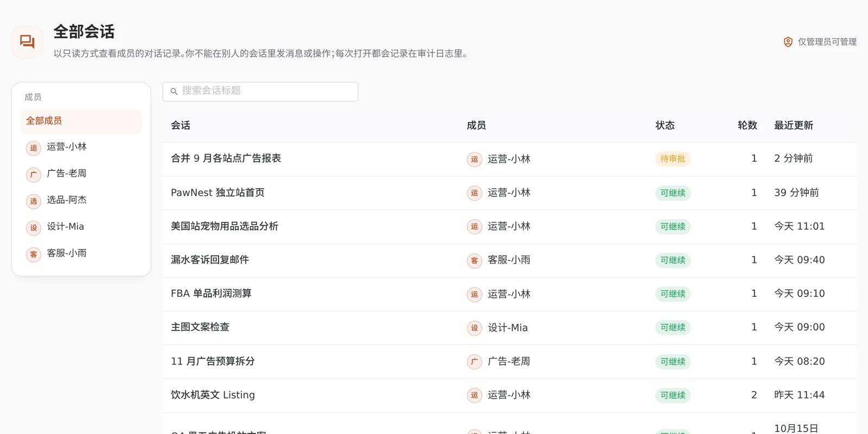Viewport: 868px width, 434px height.
Task: Open the FBA 单品利润测算 conversation
Action: [x=211, y=293]
